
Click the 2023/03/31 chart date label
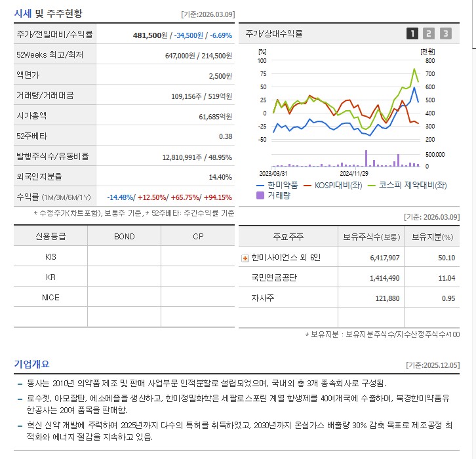coord(273,174)
